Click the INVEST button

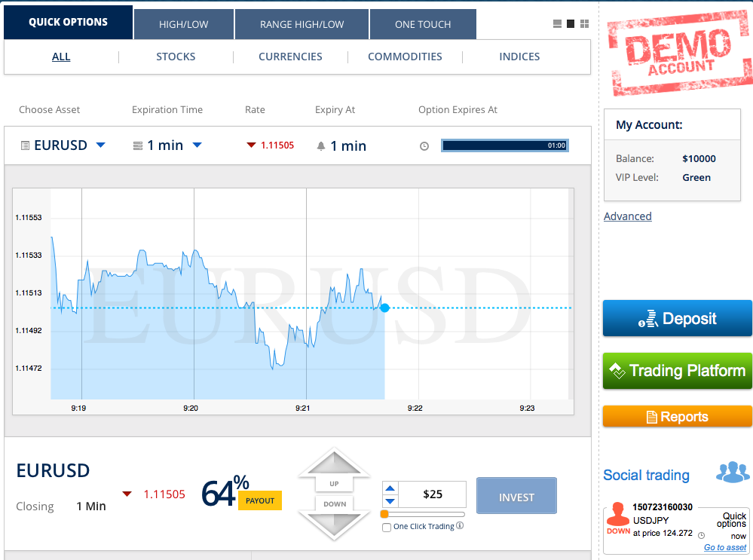(516, 496)
